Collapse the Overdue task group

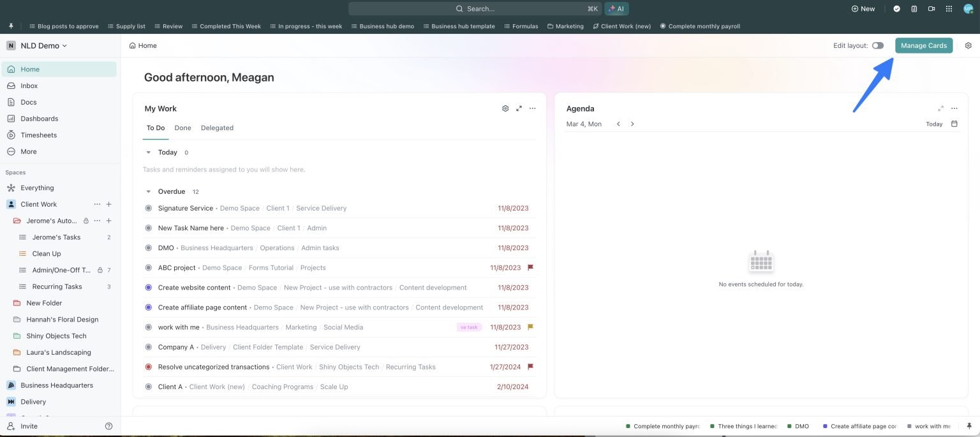coord(148,191)
